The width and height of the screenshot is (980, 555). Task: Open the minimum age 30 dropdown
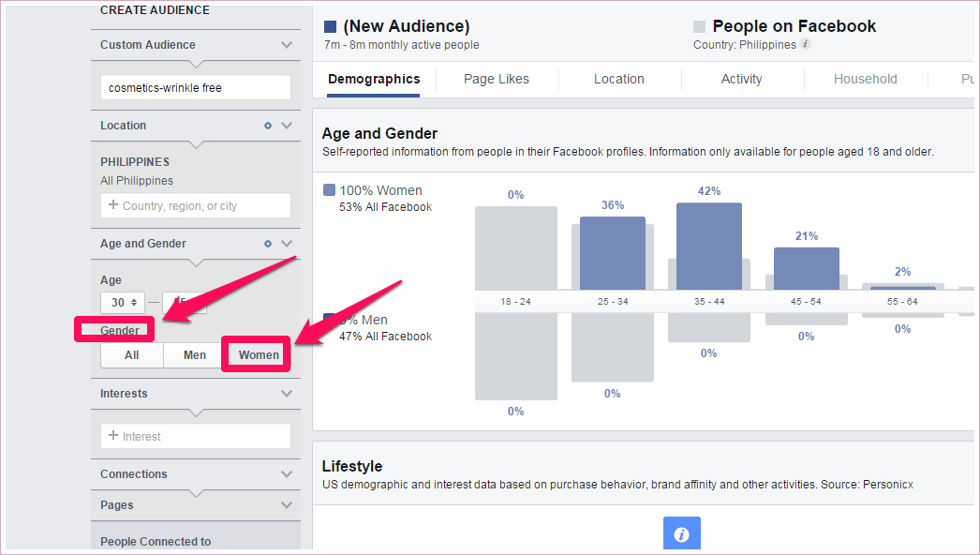click(123, 303)
